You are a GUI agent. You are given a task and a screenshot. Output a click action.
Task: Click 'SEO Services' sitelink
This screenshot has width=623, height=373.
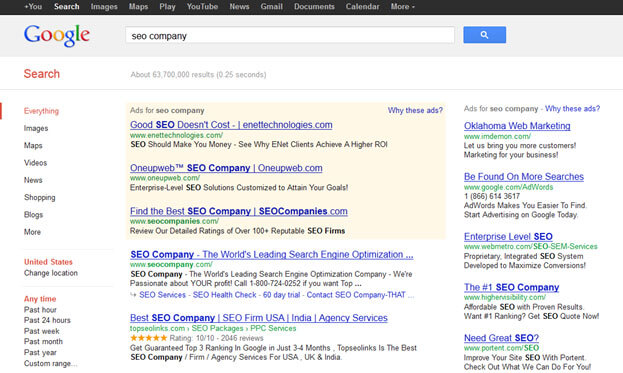pos(163,295)
